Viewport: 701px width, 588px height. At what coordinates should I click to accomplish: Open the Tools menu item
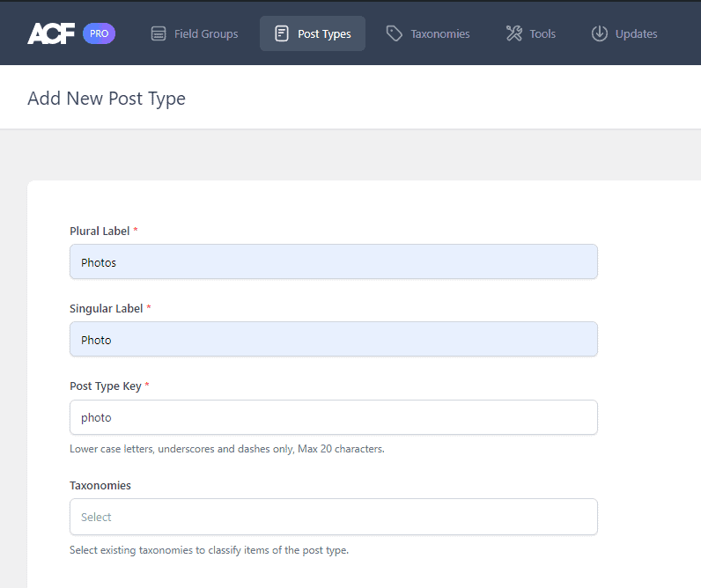tap(542, 34)
